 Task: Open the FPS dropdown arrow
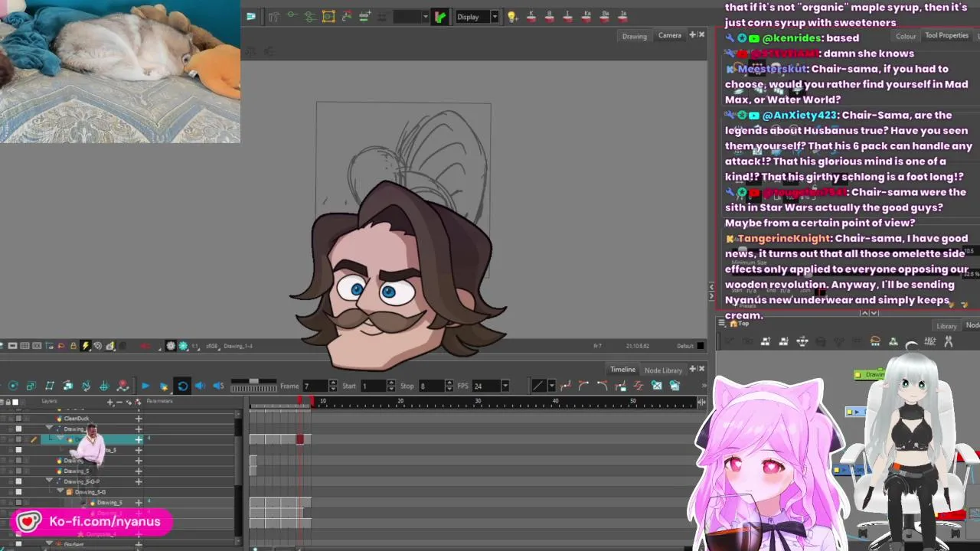(505, 386)
